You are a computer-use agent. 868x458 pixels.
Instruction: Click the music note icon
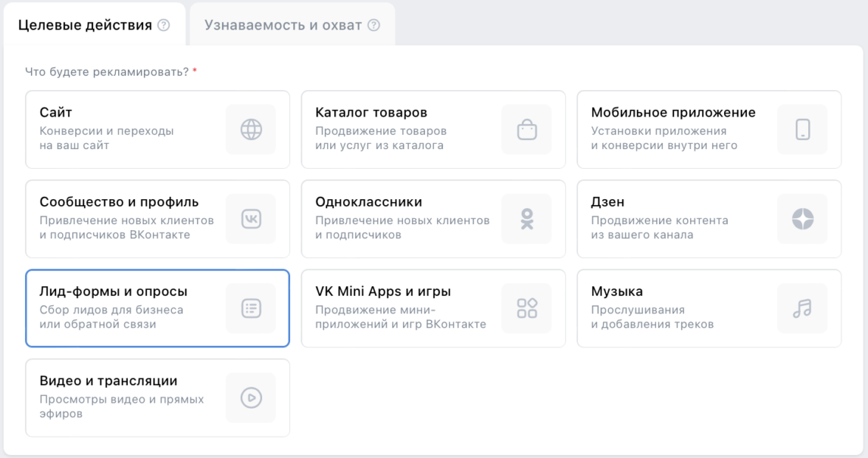(802, 308)
